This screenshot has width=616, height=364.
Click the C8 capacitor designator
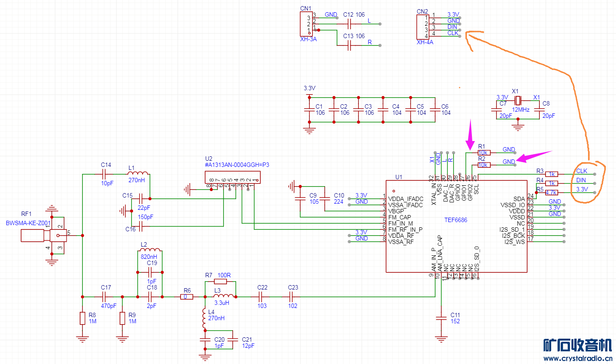pos(546,104)
